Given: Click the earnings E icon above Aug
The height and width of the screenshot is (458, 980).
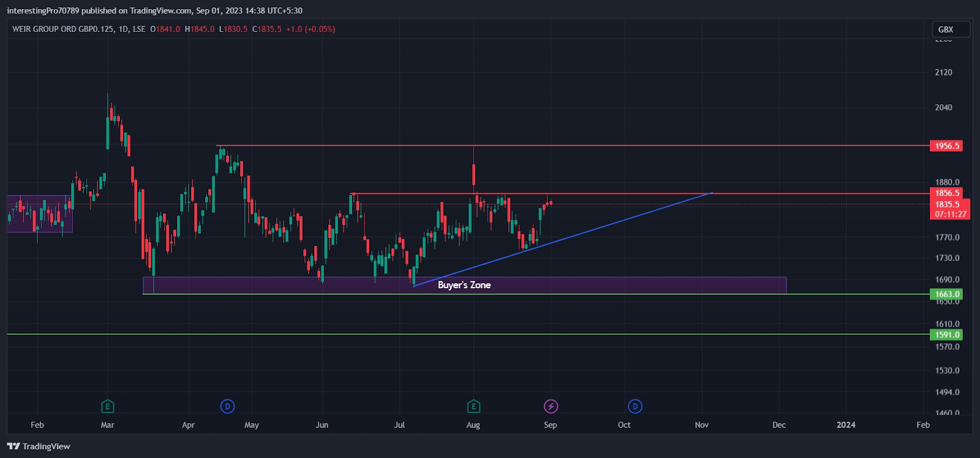Looking at the screenshot, I should tap(473, 406).
